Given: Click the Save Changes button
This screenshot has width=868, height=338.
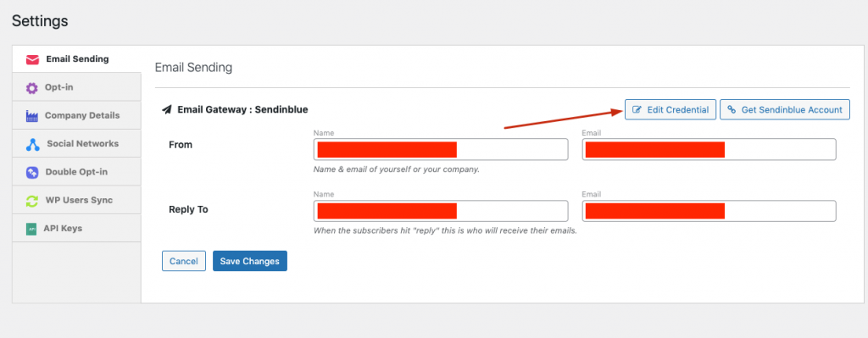Looking at the screenshot, I should click(x=250, y=261).
